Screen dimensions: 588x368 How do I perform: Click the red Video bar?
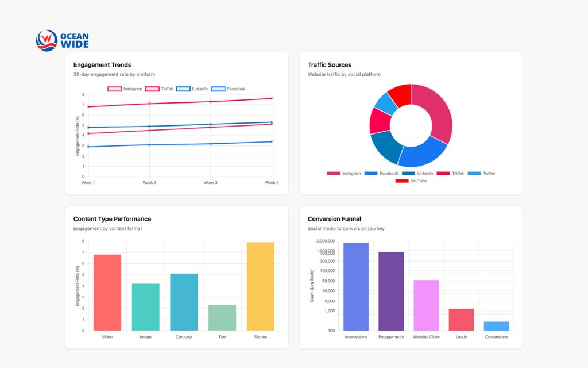point(107,293)
